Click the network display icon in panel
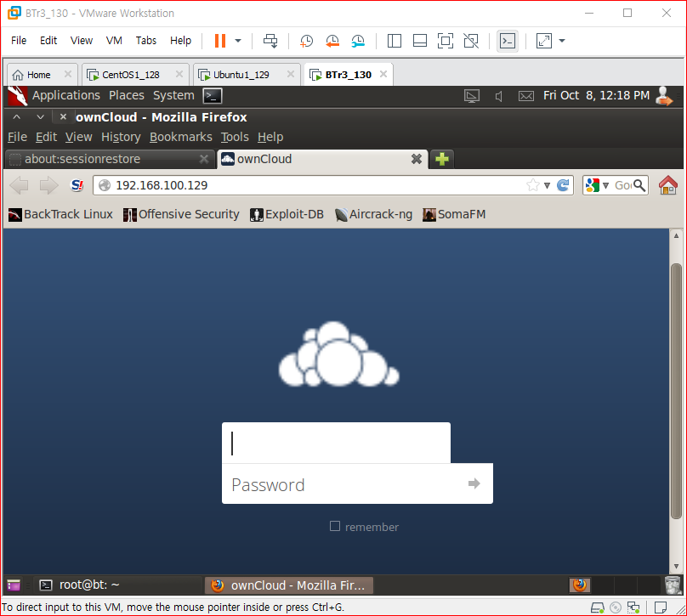Image resolution: width=687 pixels, height=616 pixels. (472, 96)
